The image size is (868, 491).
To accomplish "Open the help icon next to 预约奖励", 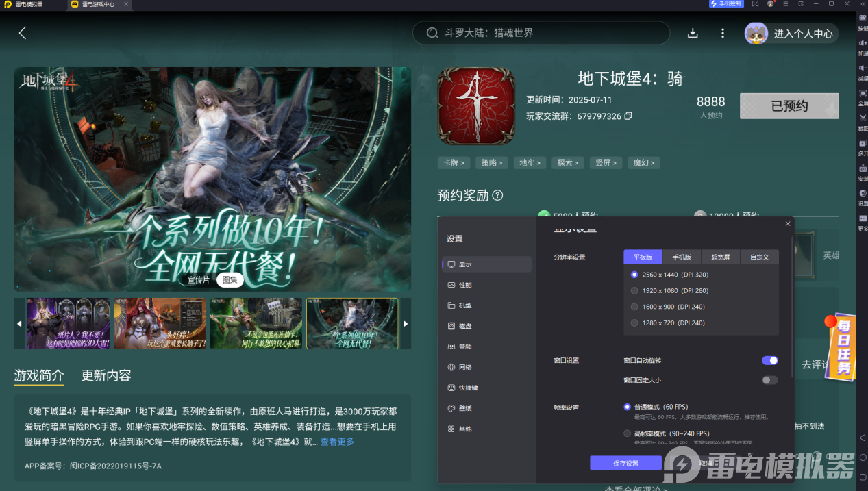I will pos(497,195).
